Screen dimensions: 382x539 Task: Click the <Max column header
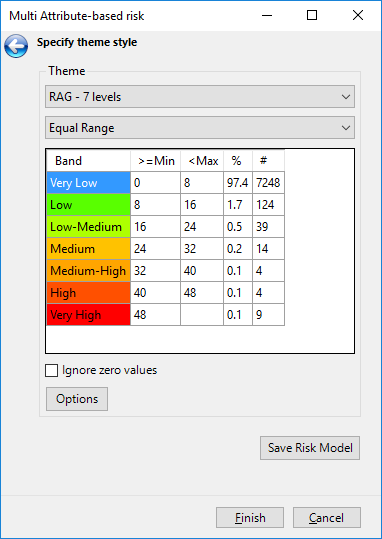click(x=202, y=161)
